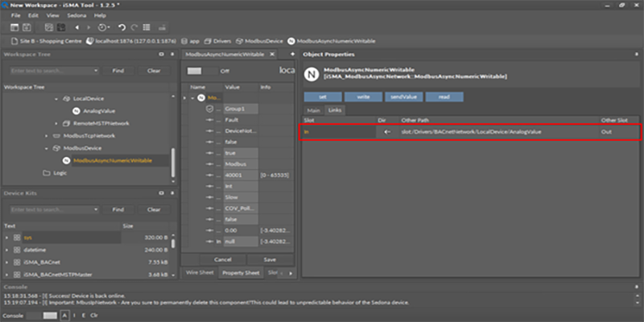Click the list view toolbar icon
The image size is (644, 322).
pos(147,27)
